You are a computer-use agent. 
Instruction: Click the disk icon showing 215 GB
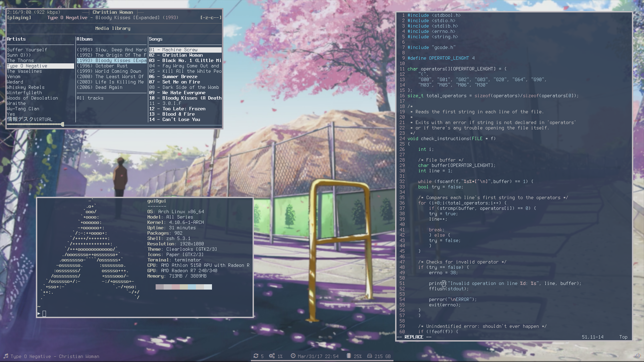click(369, 356)
